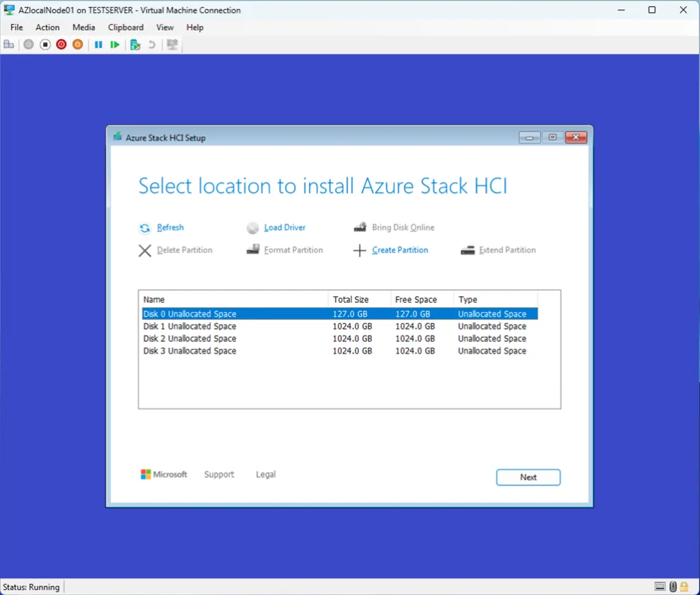Screen dimensions: 700x595
Task: Click the Refresh link
Action: (x=170, y=228)
